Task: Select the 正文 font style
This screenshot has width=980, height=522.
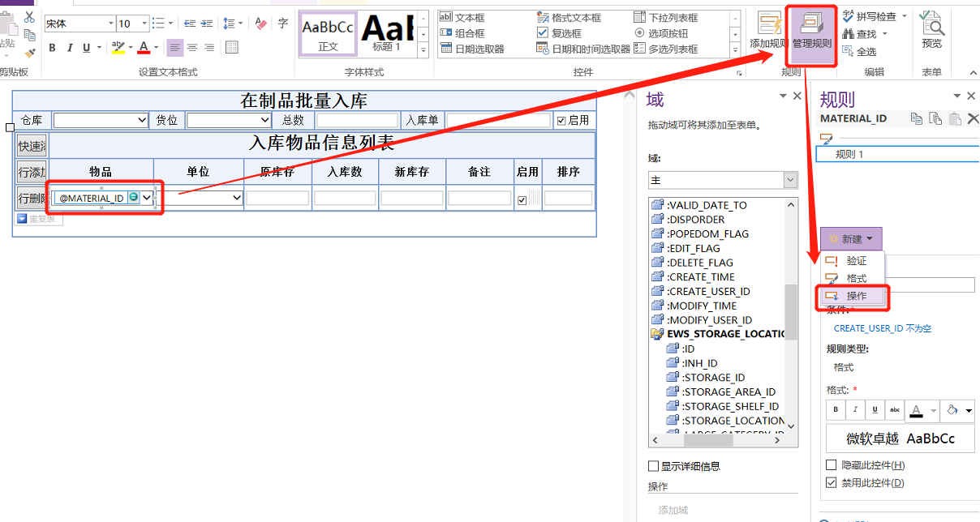Action: click(329, 34)
